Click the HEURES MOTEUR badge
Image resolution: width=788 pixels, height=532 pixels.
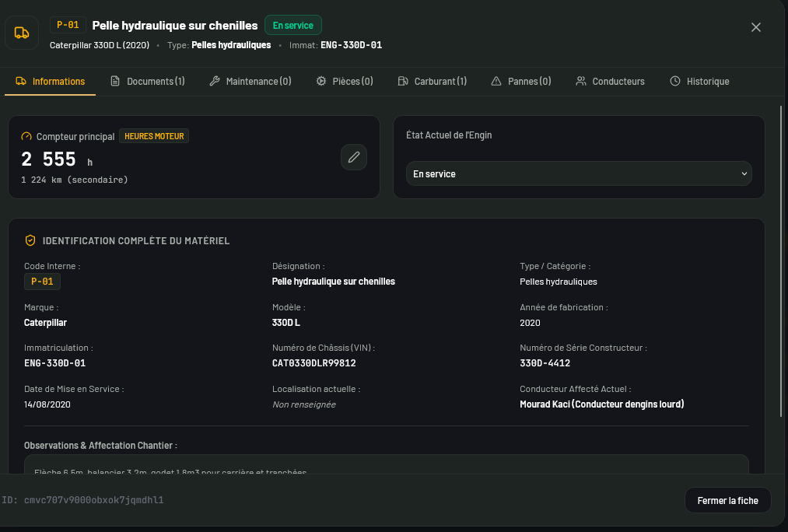(154, 136)
